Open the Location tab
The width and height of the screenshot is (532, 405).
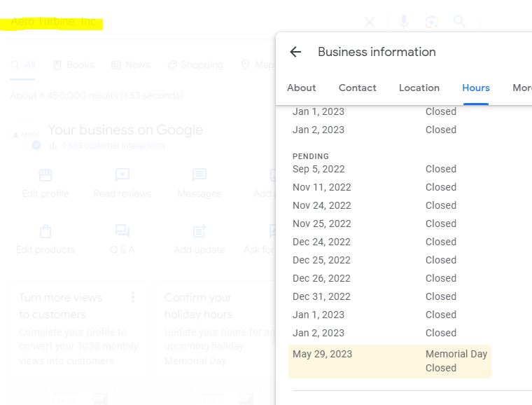[419, 88]
